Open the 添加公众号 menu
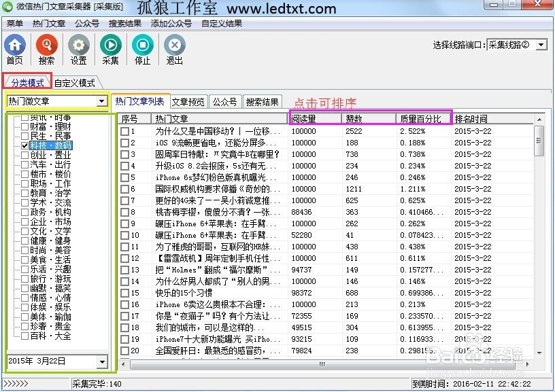This screenshot has height=392, width=555. click(x=171, y=24)
